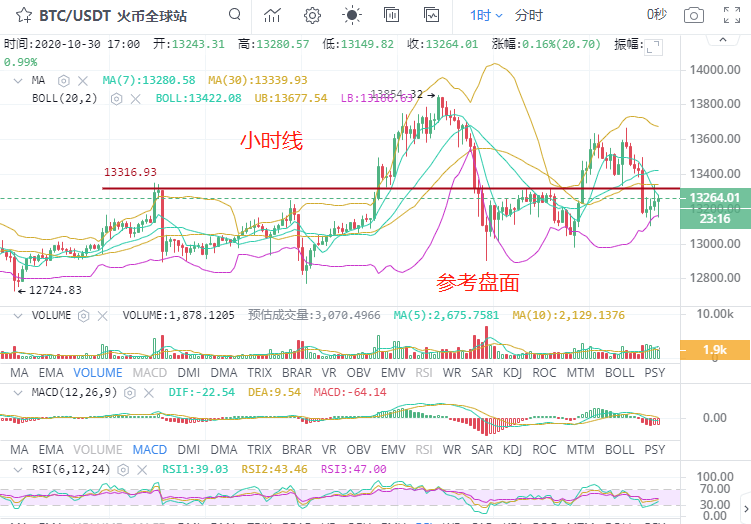Close the RSI indicator pane
Image resolution: width=751 pixels, height=524 pixels.
[142, 470]
